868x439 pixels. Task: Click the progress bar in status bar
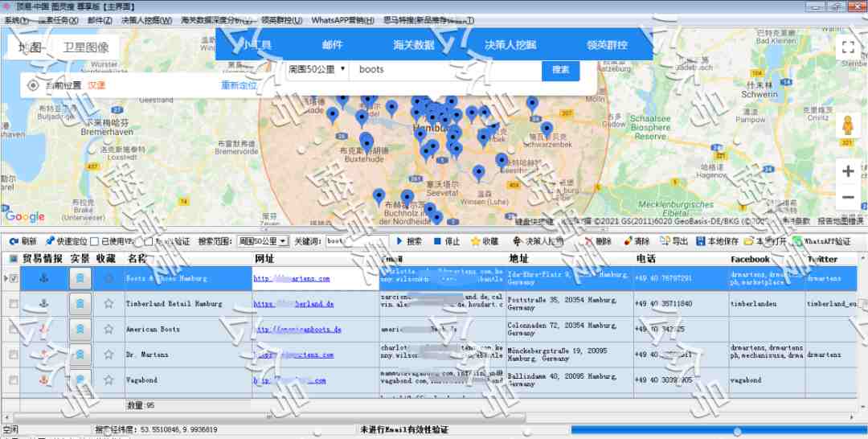click(718, 430)
